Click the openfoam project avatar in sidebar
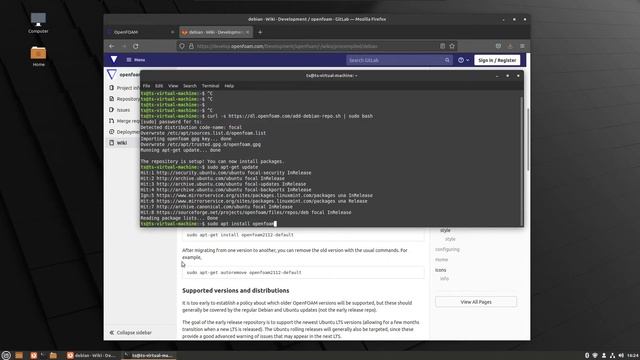Screen dimensions: 640x360 112,74
